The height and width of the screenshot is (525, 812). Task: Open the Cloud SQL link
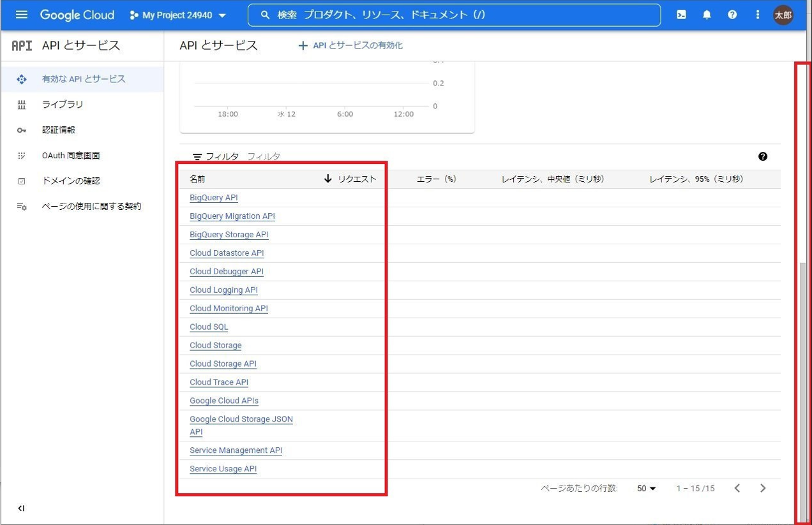point(209,327)
